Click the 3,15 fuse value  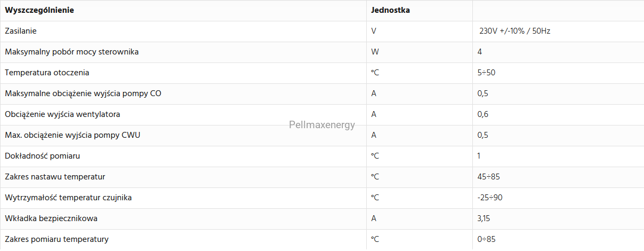point(485,218)
